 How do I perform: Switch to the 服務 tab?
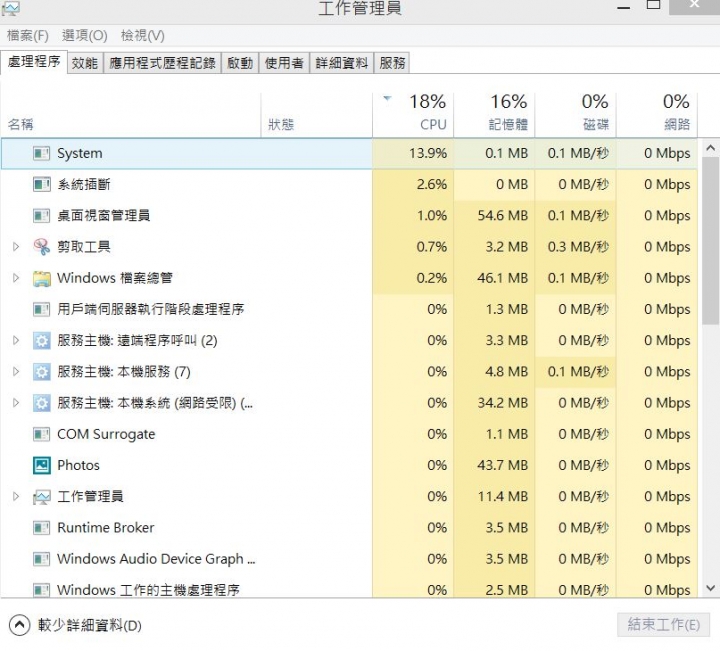tap(392, 63)
